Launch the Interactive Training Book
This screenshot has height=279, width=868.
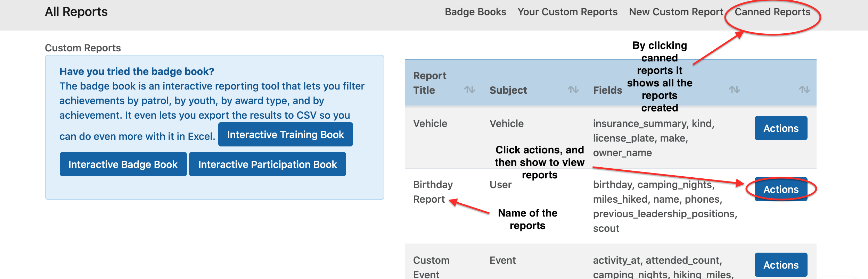[x=285, y=135]
